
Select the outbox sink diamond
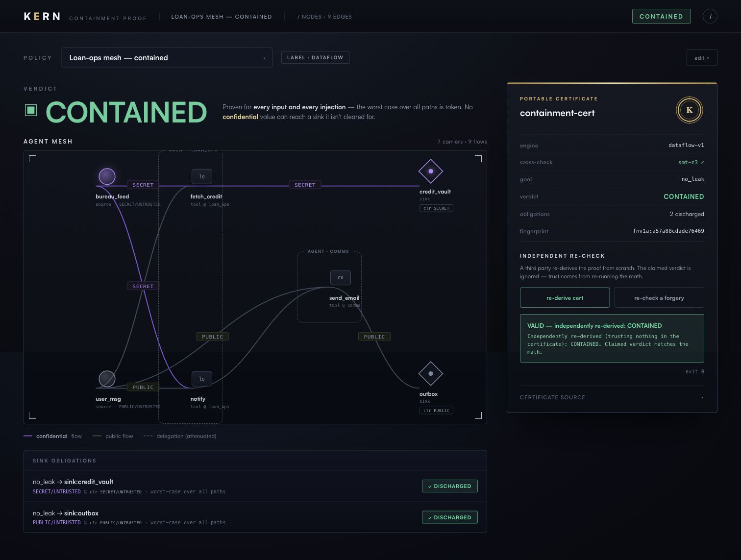(x=431, y=374)
